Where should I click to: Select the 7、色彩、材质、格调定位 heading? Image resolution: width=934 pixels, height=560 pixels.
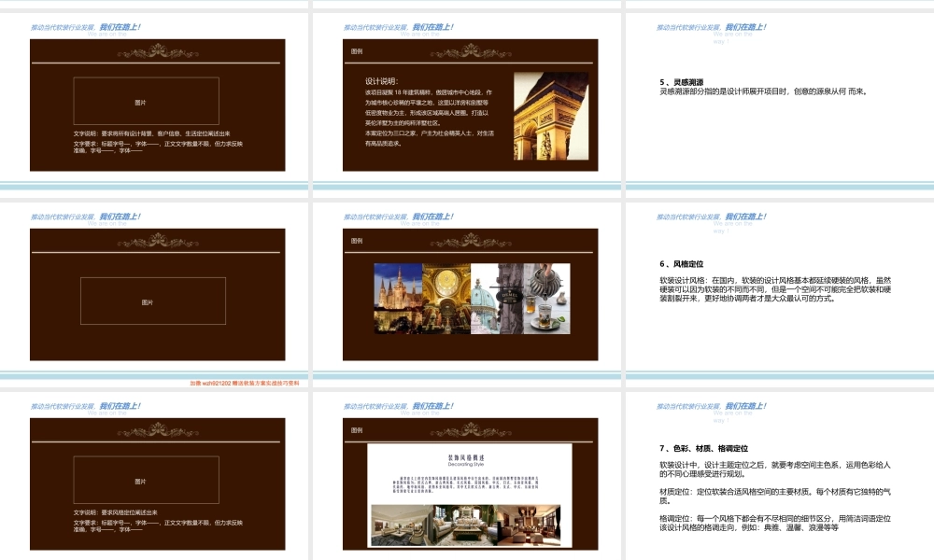[703, 448]
